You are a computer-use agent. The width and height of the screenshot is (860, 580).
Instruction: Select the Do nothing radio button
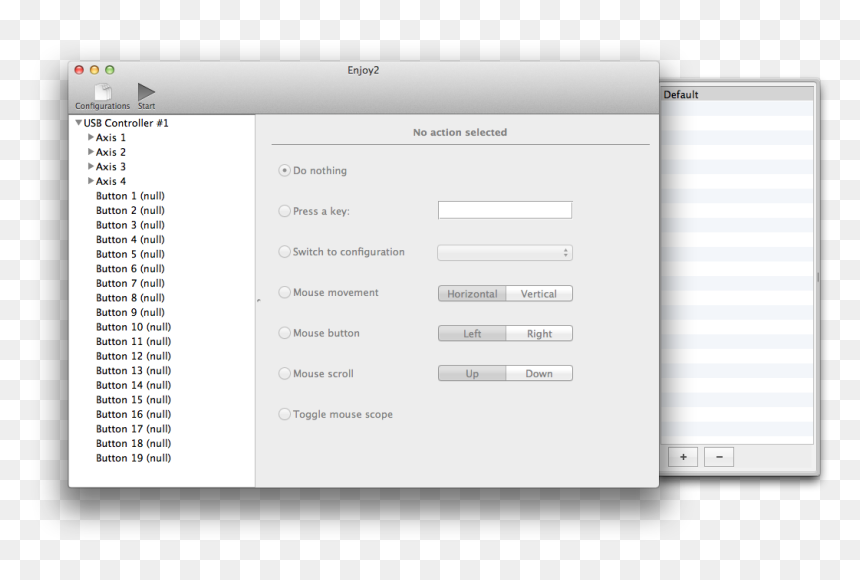284,171
